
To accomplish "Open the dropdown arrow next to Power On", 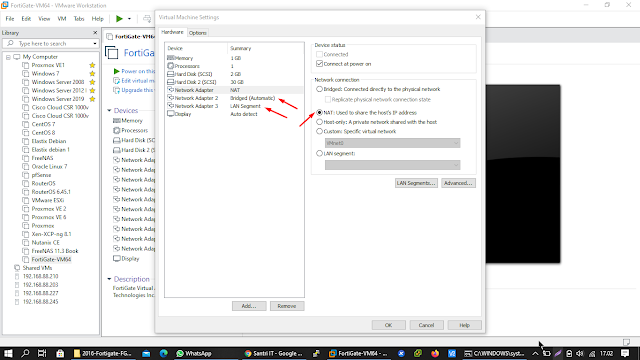I will coord(129,19).
